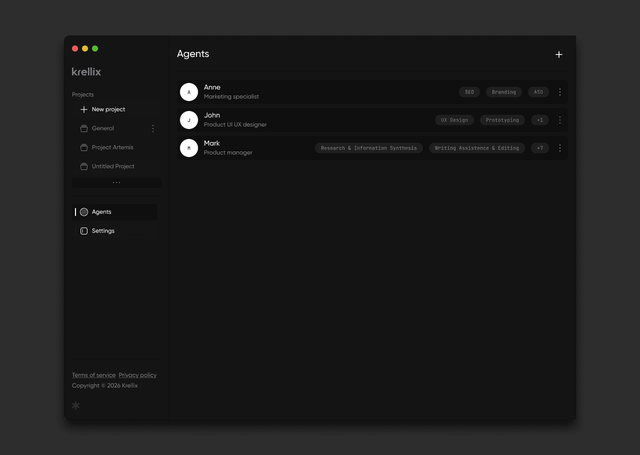Screen dimensions: 640x455
Task: Click Marketing specialist subtitle
Action: 231,97
